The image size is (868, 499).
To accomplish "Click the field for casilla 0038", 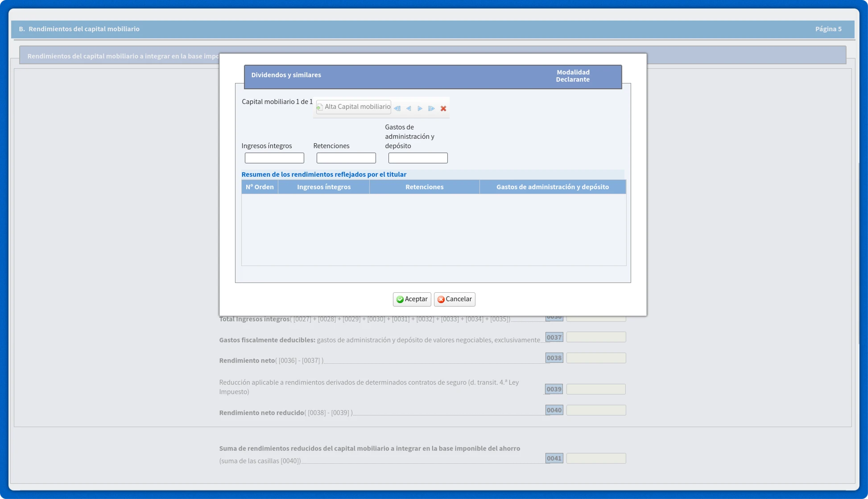I will point(596,358).
